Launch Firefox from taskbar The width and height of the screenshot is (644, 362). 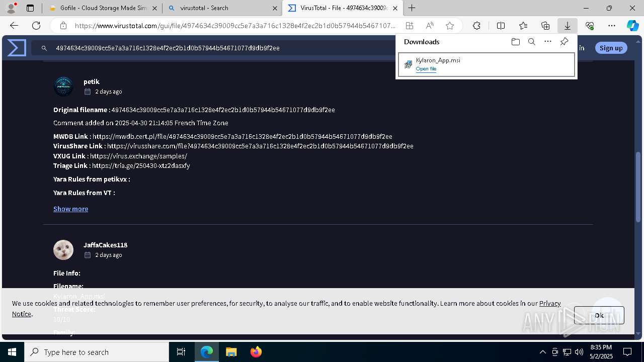point(256,352)
